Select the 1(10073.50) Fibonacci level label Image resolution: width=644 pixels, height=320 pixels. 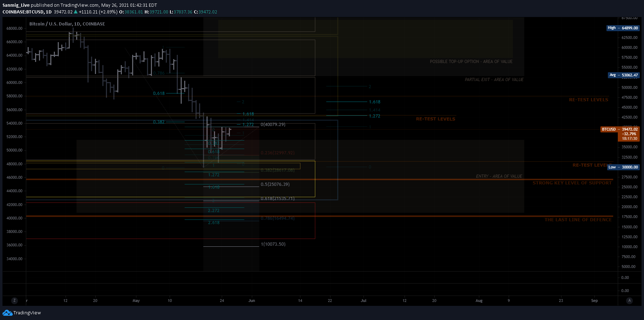coord(273,244)
